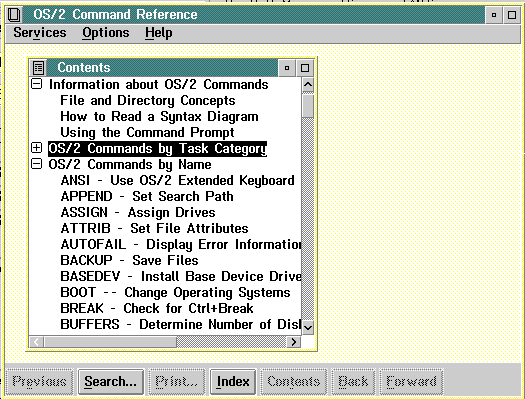
Task: Click the horizontal scrollbar left arrow
Action: pos(36,342)
